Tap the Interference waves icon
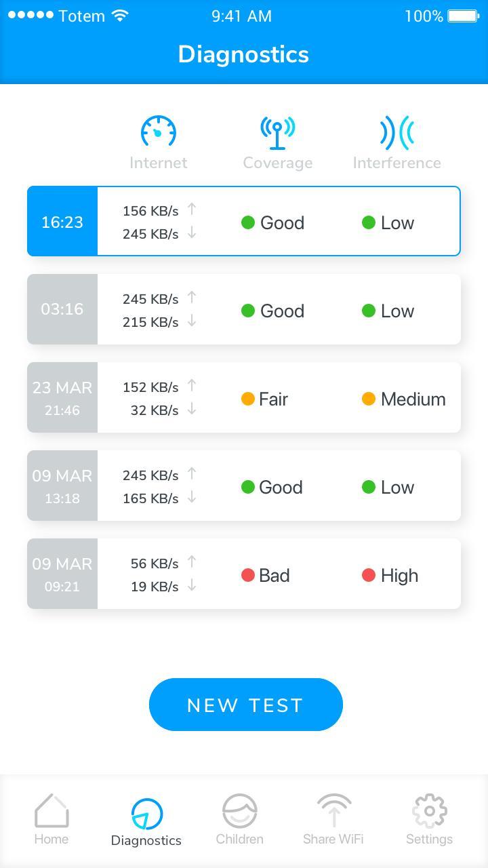The height and width of the screenshot is (868, 488). click(x=397, y=132)
